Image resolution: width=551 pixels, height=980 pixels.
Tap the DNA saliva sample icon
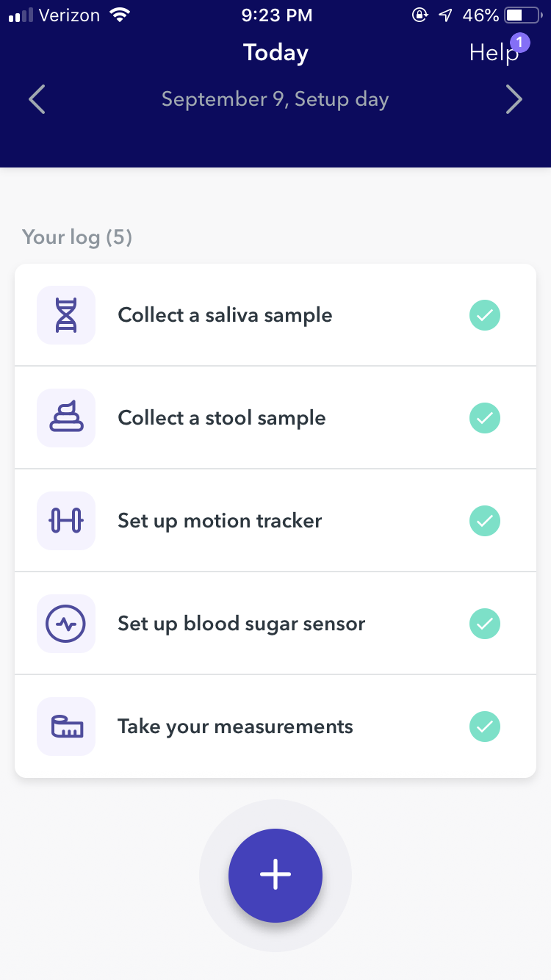[x=66, y=315]
